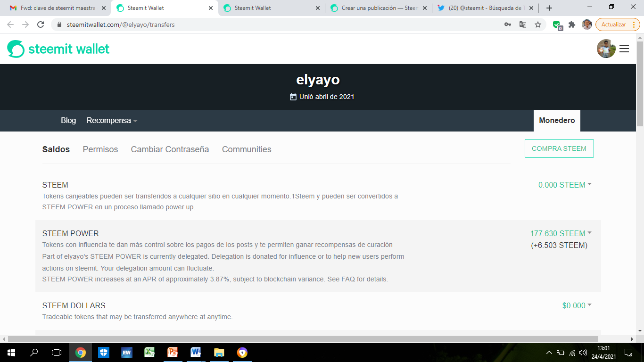Open the 0.000 STEEM balance dropdown
This screenshot has height=362, width=644.
click(565, 185)
